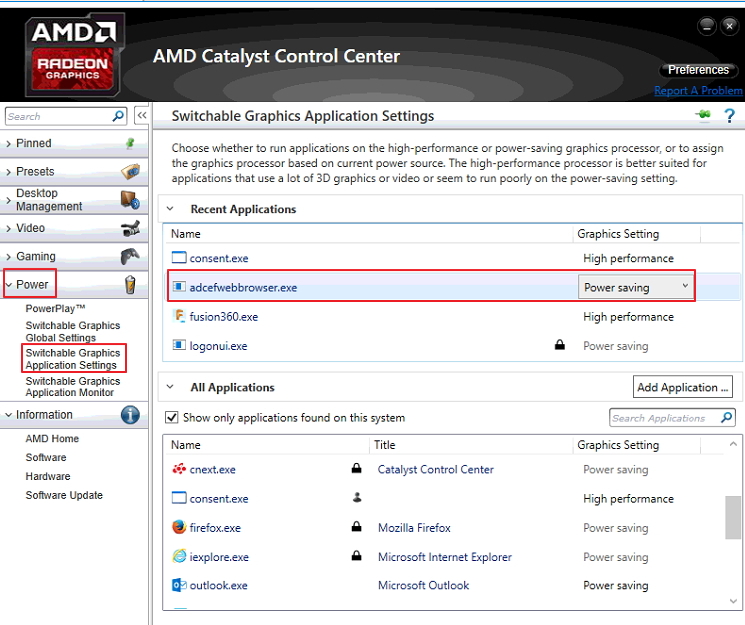
Task: Click the scroll down arrow of applications list
Action: pyautogui.click(x=733, y=601)
